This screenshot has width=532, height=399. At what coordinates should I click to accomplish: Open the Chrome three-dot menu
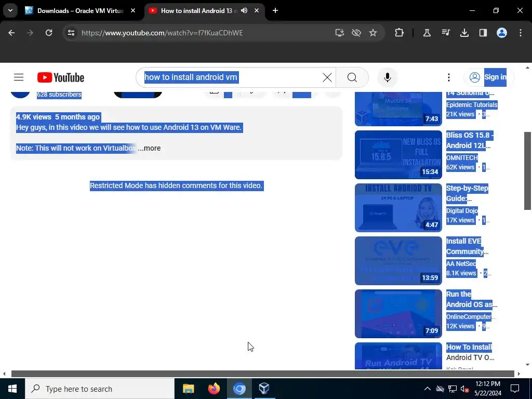click(521, 33)
